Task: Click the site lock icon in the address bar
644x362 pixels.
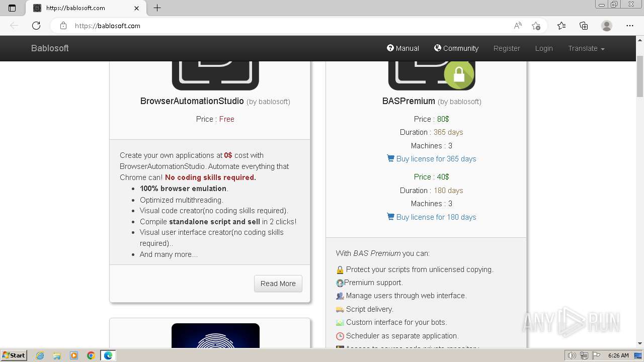Action: pyautogui.click(x=63, y=26)
